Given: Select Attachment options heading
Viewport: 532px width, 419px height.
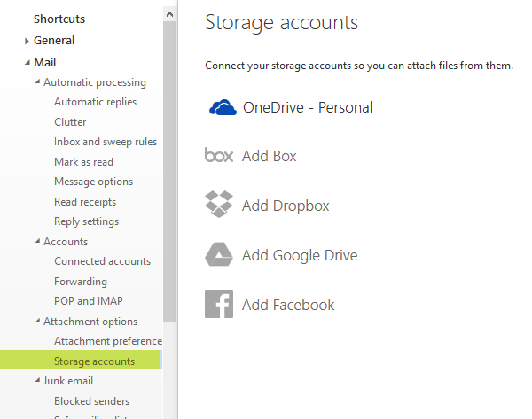Looking at the screenshot, I should click(90, 322).
